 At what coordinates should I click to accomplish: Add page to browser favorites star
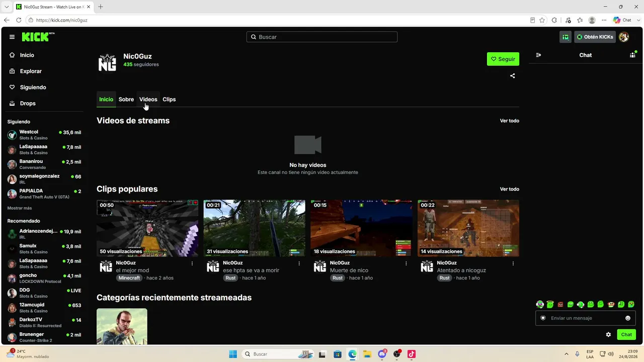point(542,20)
